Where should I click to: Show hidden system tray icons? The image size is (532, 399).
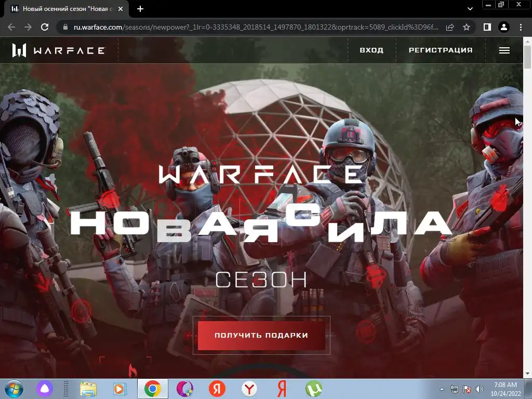pos(442,389)
